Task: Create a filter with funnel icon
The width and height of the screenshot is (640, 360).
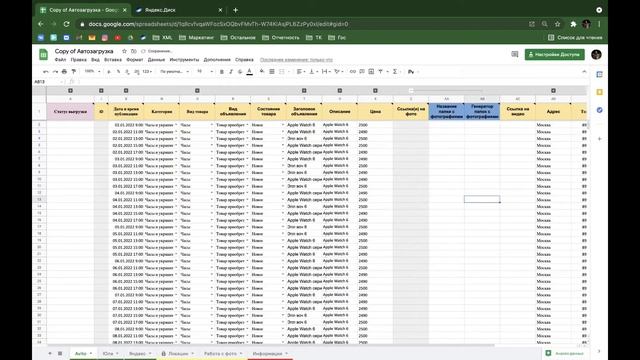Action: tap(380, 71)
